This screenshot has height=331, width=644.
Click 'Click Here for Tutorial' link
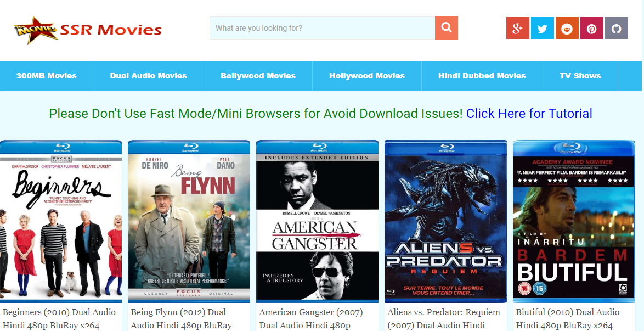point(529,114)
